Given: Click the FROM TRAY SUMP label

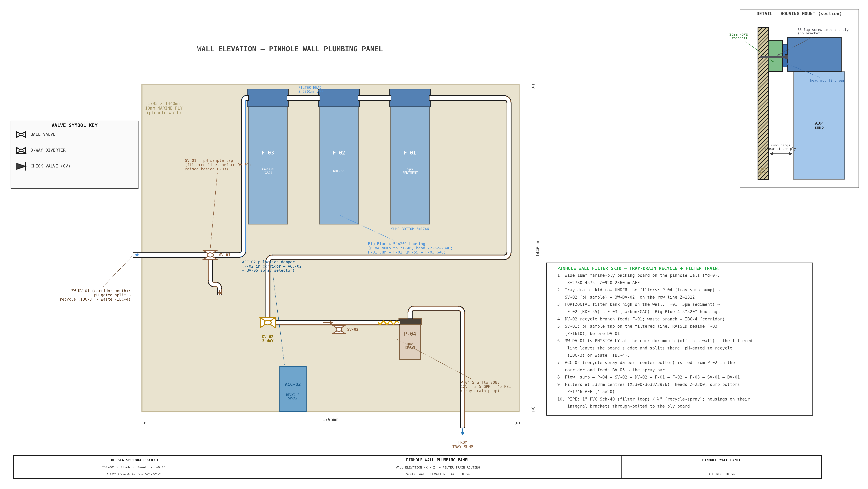Looking at the screenshot, I should 463,445.
